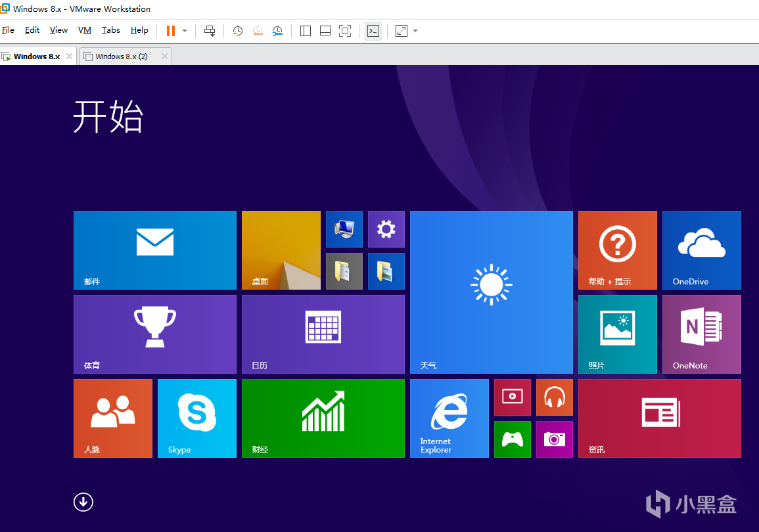The height and width of the screenshot is (532, 759).
Task: Open the Camera tile
Action: [x=554, y=439]
